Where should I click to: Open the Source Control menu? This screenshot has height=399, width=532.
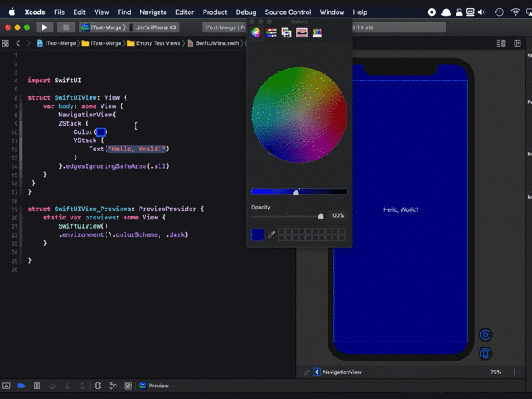click(288, 12)
